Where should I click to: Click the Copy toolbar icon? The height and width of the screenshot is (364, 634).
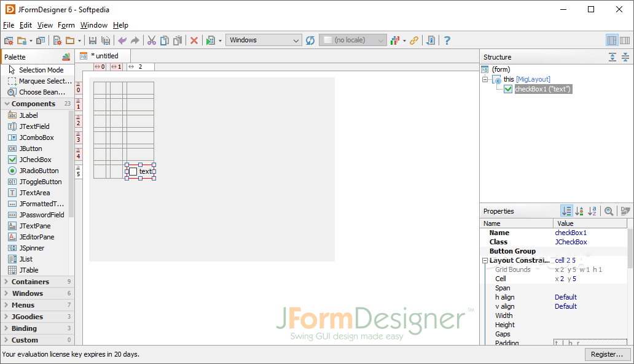click(x=165, y=41)
